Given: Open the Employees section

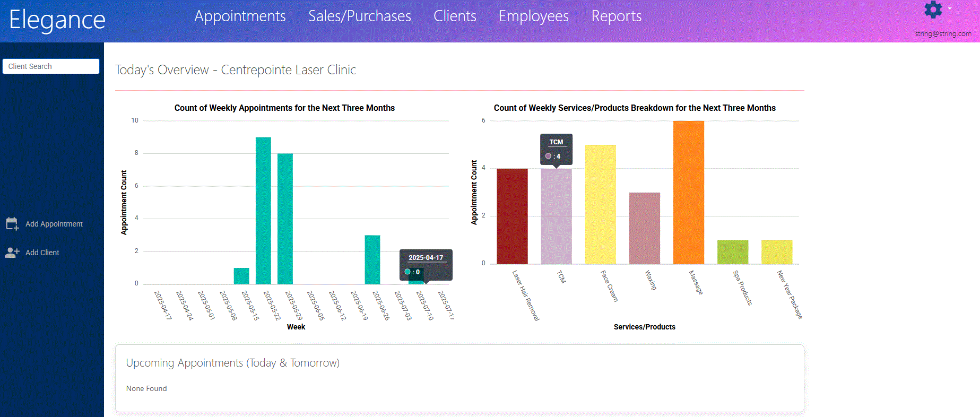Looking at the screenshot, I should (533, 16).
